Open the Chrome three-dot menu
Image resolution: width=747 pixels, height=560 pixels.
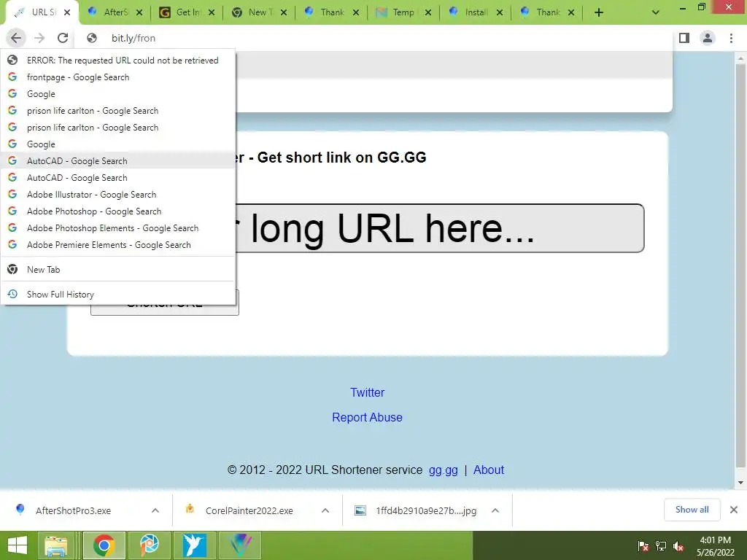coord(731,38)
